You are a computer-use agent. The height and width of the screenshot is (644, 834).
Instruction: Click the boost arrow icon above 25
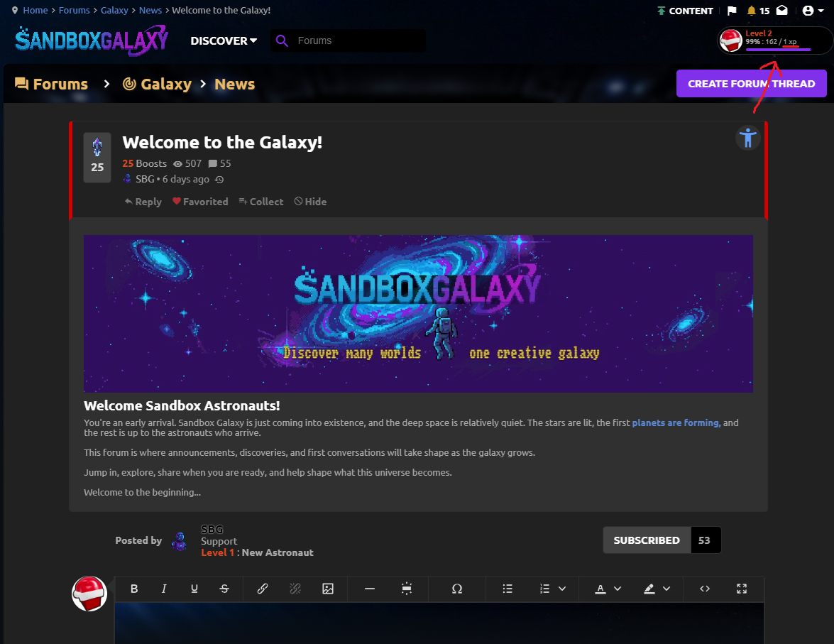[97, 148]
